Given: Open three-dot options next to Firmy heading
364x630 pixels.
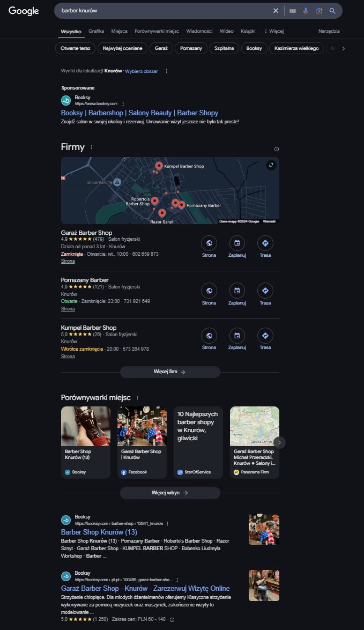Looking at the screenshot, I should pos(91,147).
